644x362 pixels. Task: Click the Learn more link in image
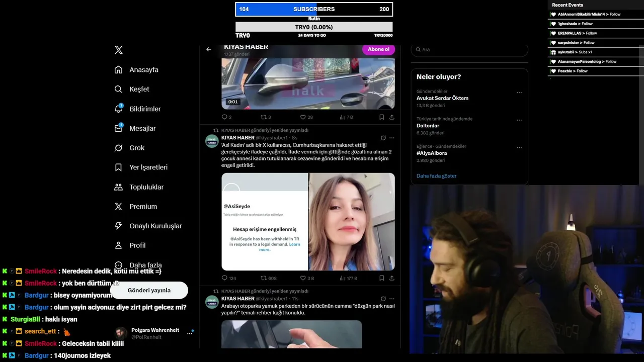pyautogui.click(x=280, y=247)
